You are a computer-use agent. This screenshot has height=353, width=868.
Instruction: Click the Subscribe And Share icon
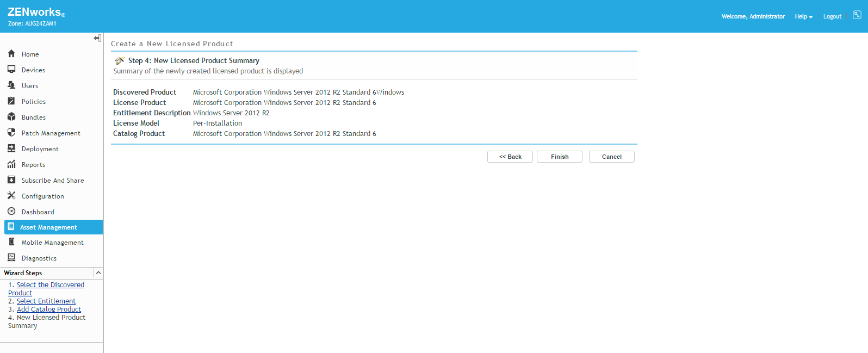tap(11, 180)
